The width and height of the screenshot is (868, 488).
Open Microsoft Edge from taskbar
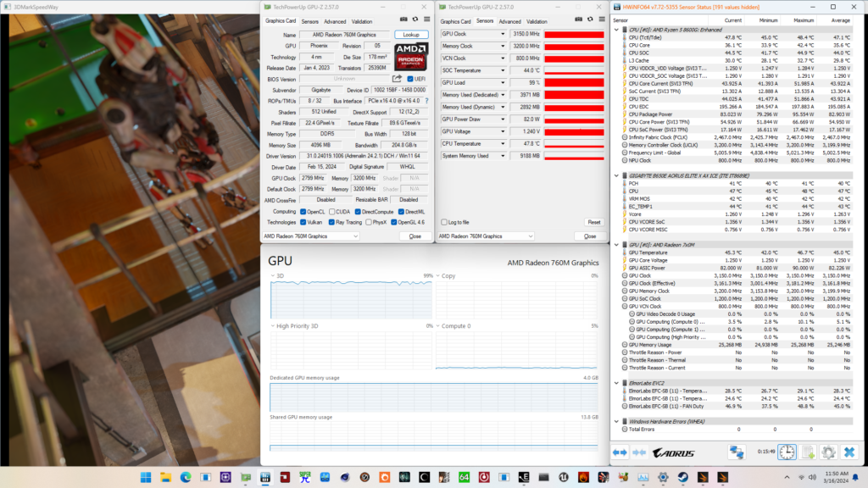(186, 477)
